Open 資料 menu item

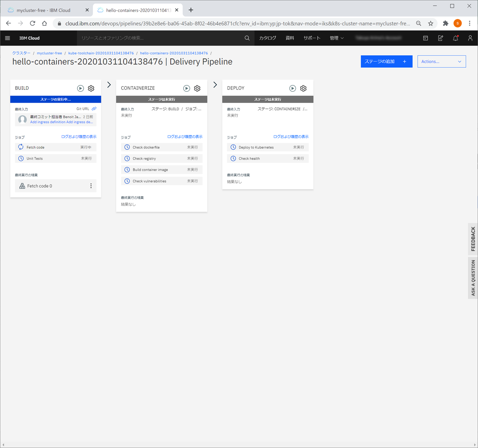click(290, 38)
